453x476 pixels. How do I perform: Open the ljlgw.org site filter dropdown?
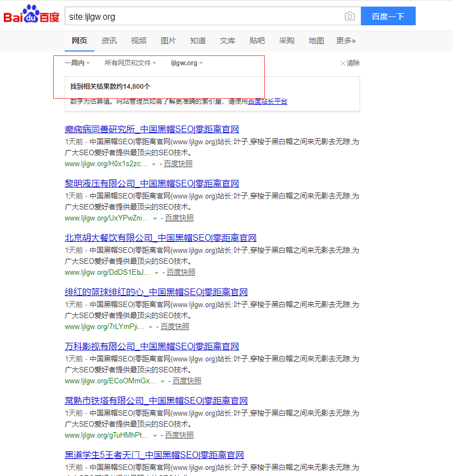186,63
